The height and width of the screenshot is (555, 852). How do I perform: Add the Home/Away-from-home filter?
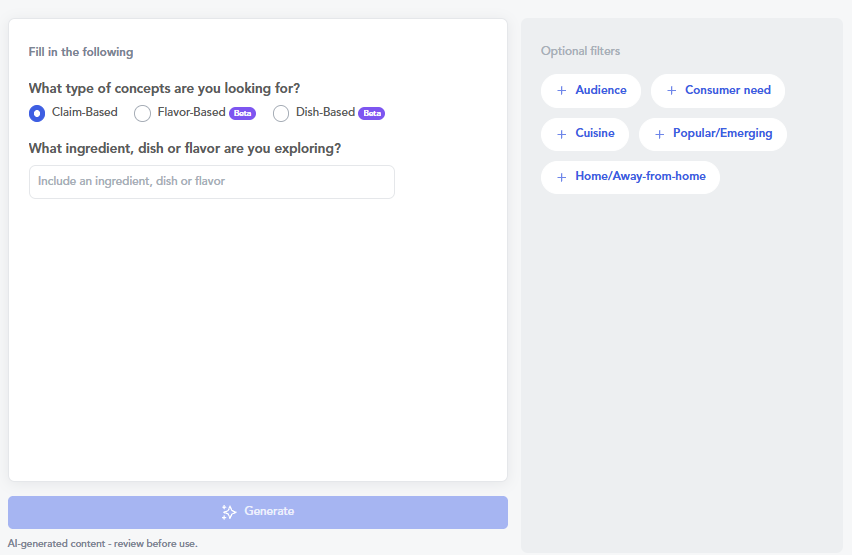click(630, 177)
